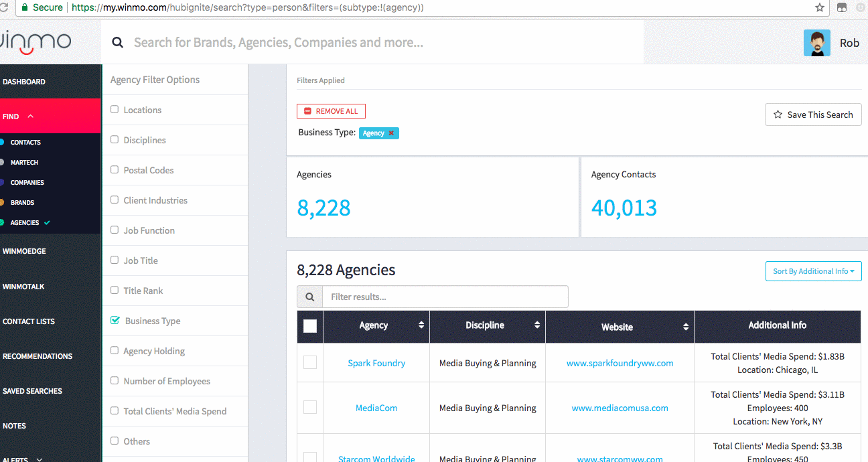868x462 pixels.
Task: Tick the Client Industries checkbox
Action: (115, 200)
